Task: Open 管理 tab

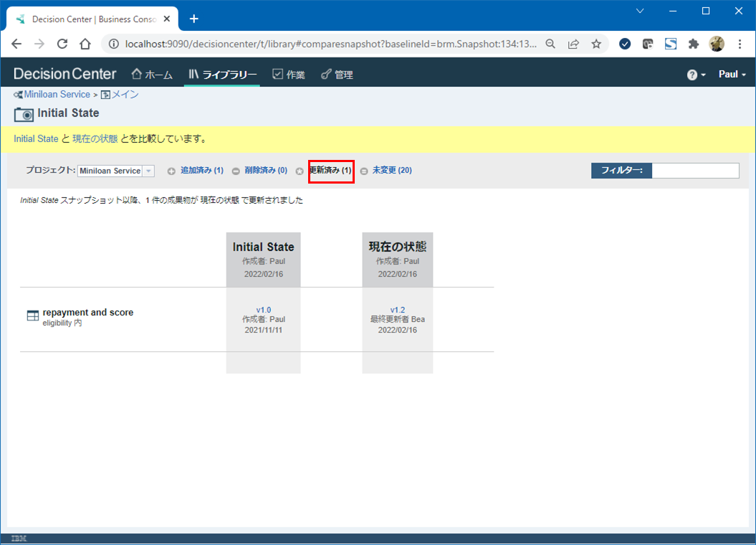Action: (337, 75)
